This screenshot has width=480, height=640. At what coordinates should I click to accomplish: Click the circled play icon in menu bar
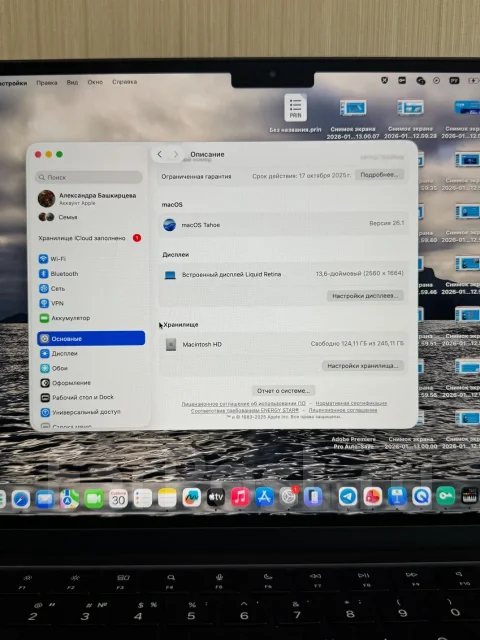pos(436,81)
